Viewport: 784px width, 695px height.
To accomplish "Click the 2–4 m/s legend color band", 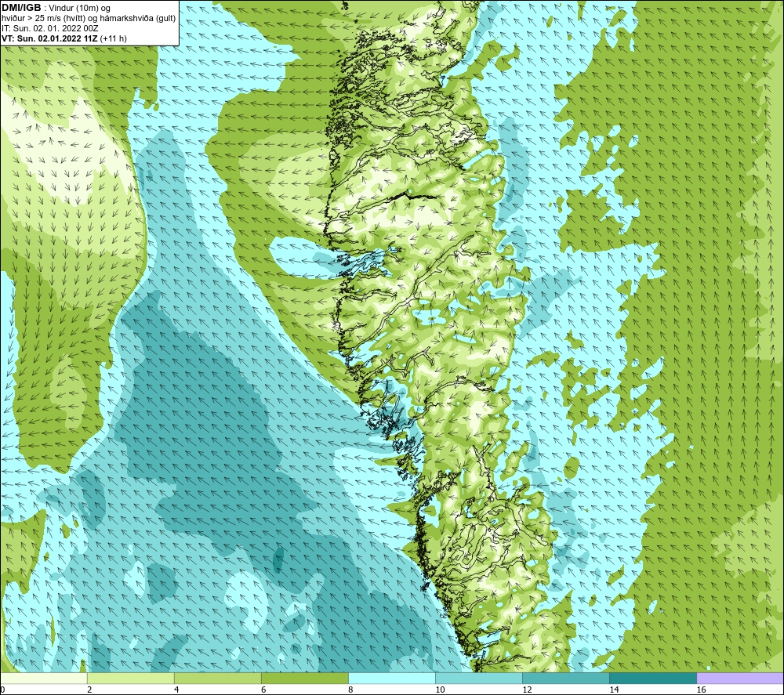I will [x=130, y=679].
